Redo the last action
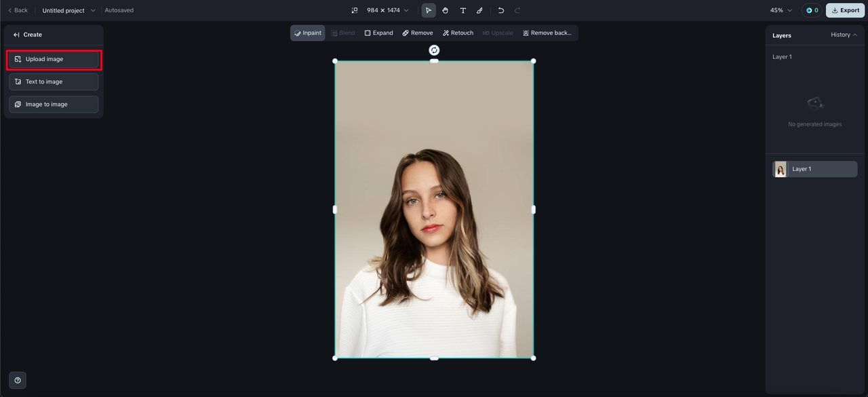 point(517,10)
